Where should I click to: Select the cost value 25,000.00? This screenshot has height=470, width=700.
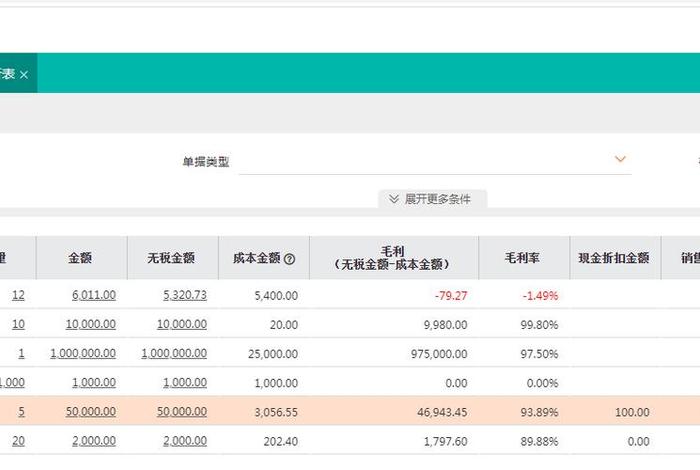point(273,354)
